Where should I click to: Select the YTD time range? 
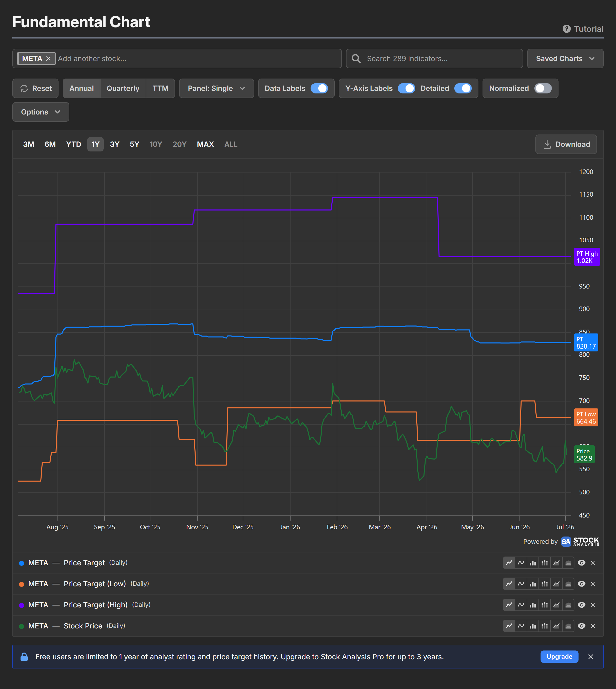click(x=73, y=144)
